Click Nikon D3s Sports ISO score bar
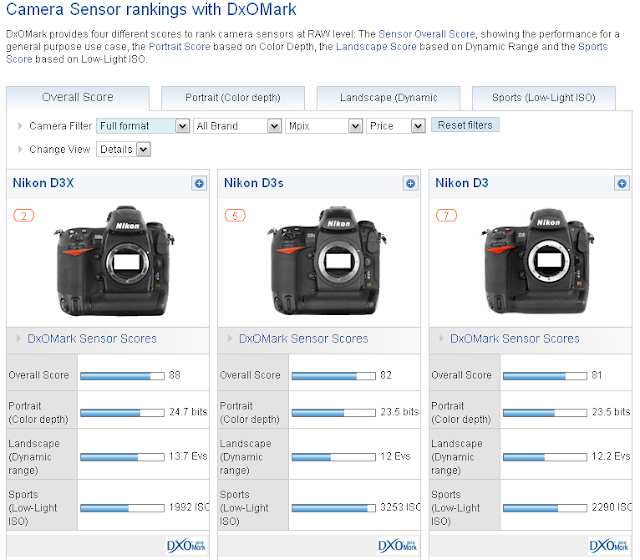 coord(334,508)
